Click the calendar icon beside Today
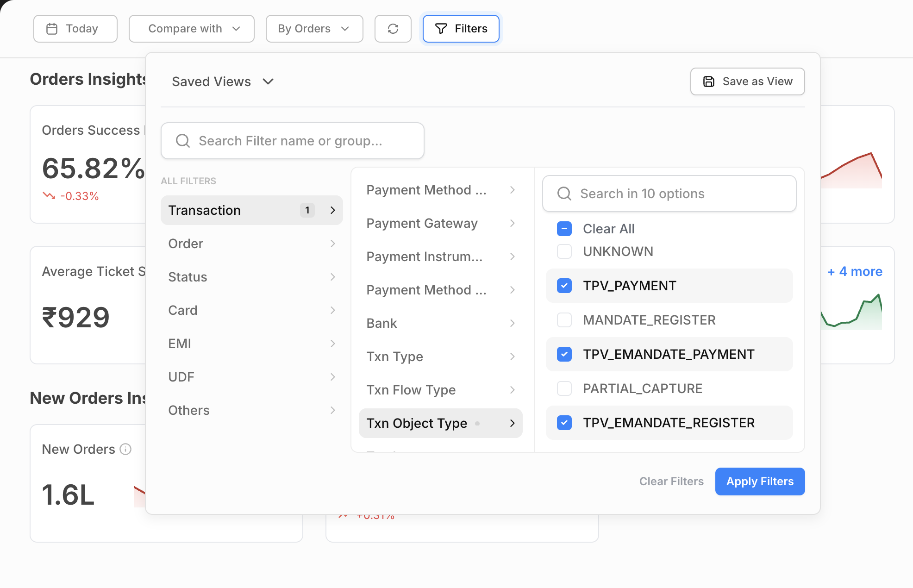The image size is (913, 588). tap(52, 29)
